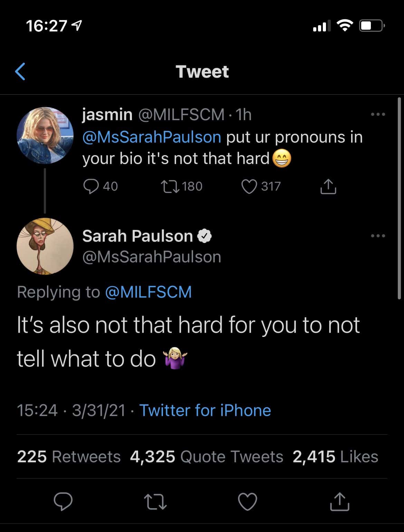Retweet Sarah Paulson's tweet
Image resolution: width=404 pixels, height=532 pixels.
pos(155,502)
